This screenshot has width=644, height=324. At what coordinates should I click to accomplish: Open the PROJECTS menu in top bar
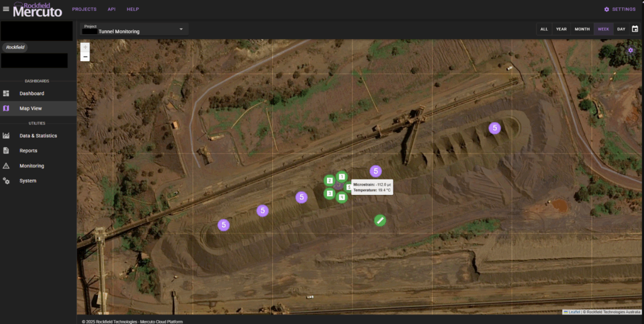click(84, 9)
